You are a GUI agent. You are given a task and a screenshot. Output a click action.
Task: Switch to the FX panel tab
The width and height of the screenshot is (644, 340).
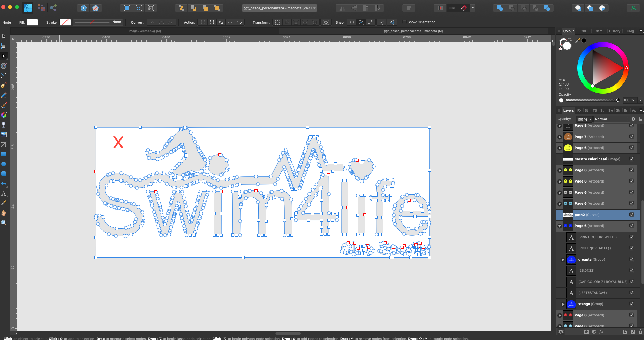pyautogui.click(x=579, y=110)
